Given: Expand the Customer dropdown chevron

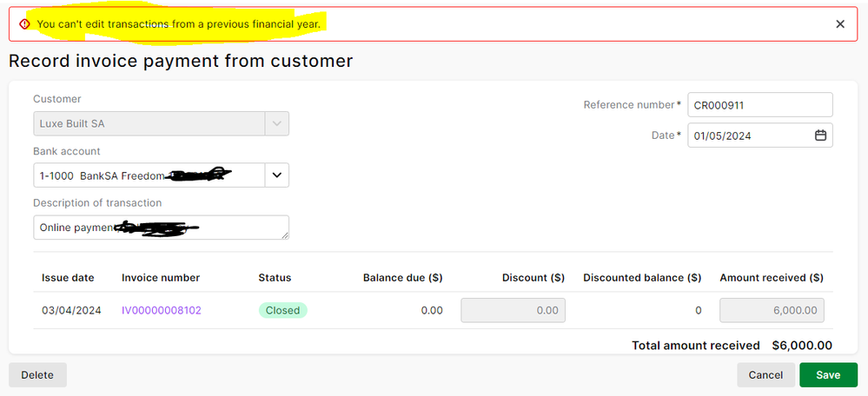Looking at the screenshot, I should [276, 124].
